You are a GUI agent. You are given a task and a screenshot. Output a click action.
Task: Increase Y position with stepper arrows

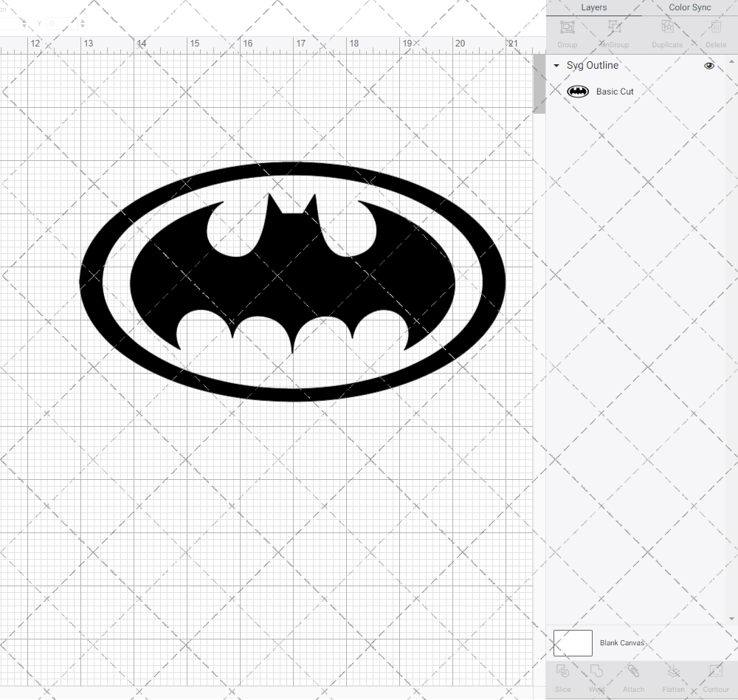point(82,21)
